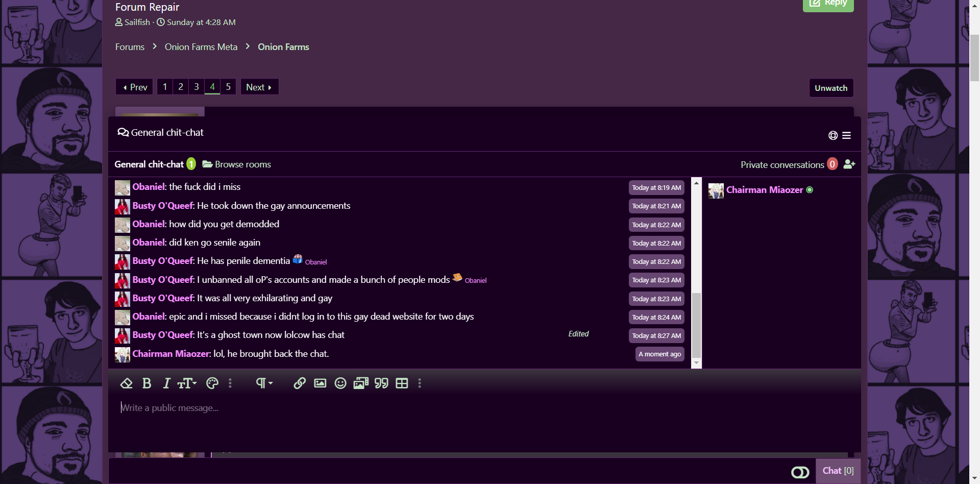This screenshot has height=484, width=980.
Task: Click Obaniel's name on 'the fuck did i miss'
Action: (149, 187)
